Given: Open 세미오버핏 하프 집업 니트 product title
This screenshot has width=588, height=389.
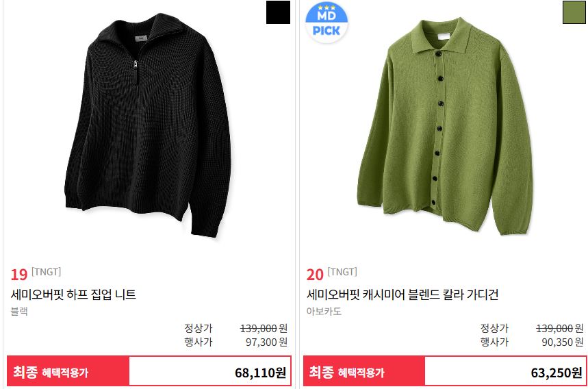Looking at the screenshot, I should pos(73,294).
